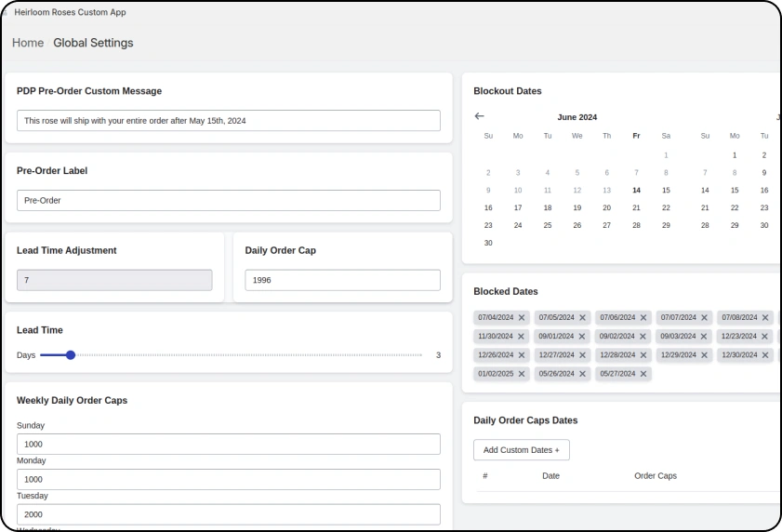The width and height of the screenshot is (782, 532).
Task: Click the Lead Time Adjustment field
Action: click(x=114, y=281)
